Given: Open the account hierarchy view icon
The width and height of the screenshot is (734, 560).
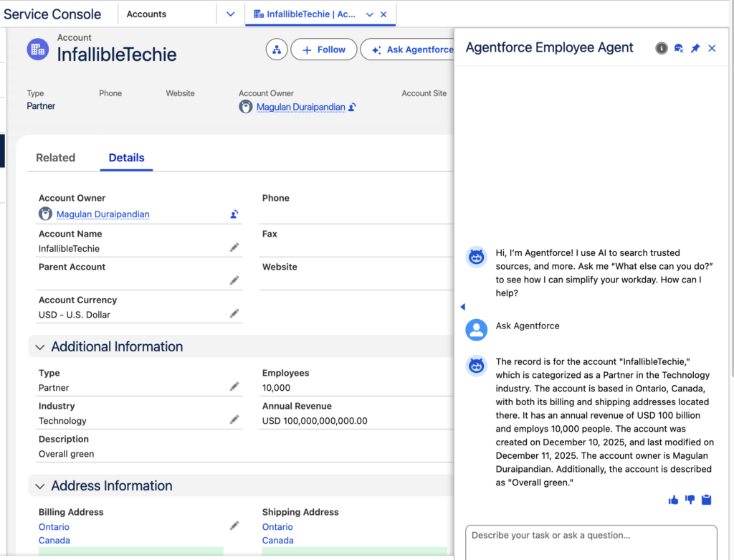Looking at the screenshot, I should [x=277, y=49].
